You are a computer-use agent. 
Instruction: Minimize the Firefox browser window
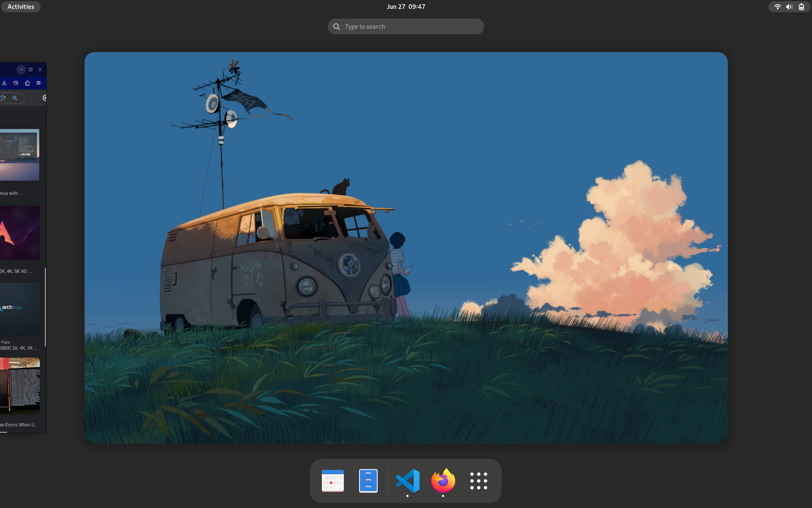tap(21, 69)
